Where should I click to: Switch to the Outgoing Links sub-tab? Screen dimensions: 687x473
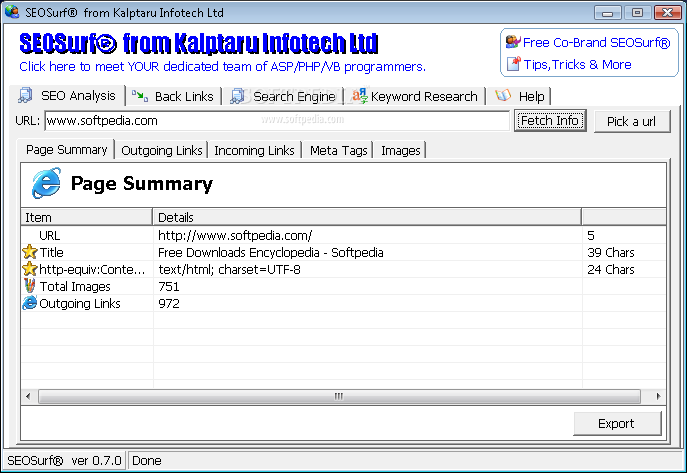pyautogui.click(x=162, y=150)
